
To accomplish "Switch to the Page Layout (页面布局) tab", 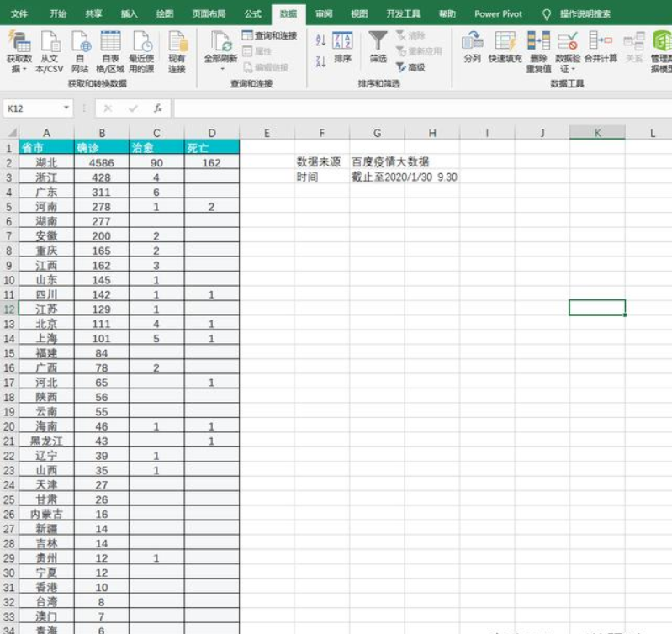I will [209, 14].
